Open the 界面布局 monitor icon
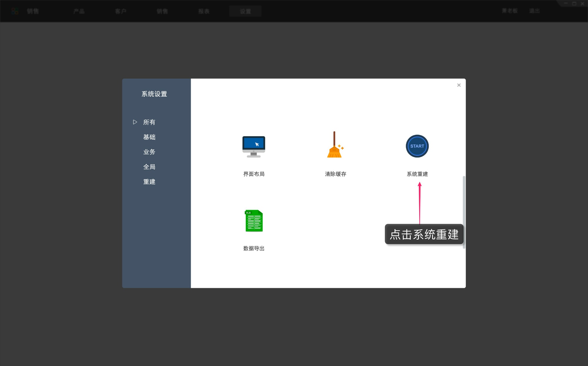This screenshot has width=588, height=366. (x=254, y=146)
